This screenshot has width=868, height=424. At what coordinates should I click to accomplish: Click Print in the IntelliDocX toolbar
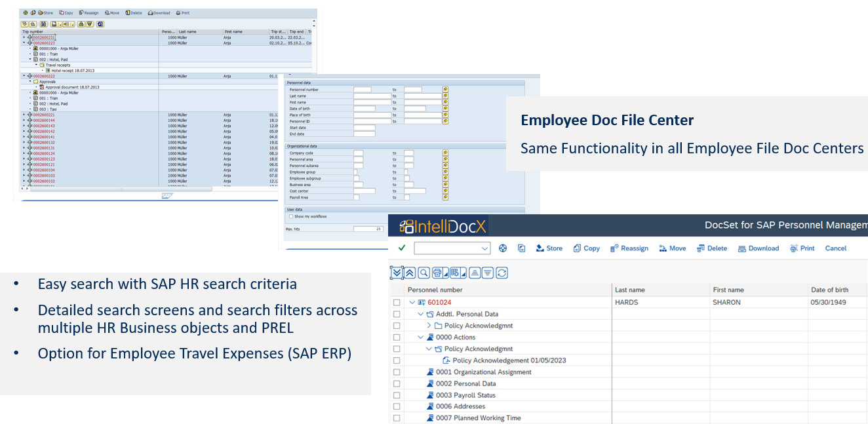pyautogui.click(x=802, y=248)
